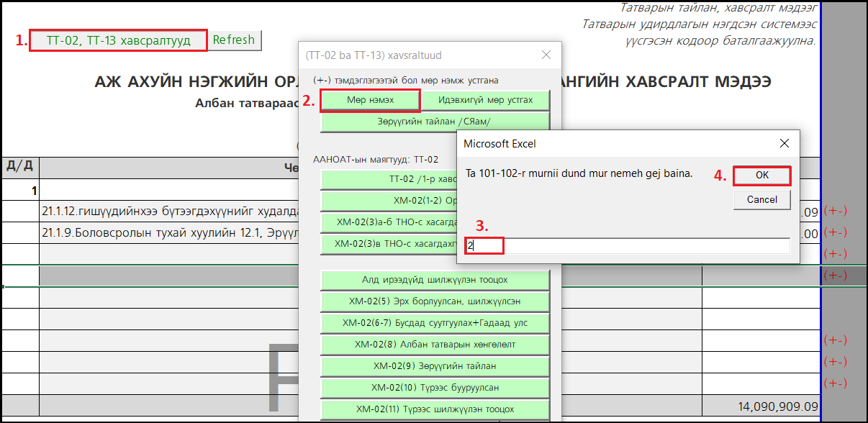Click ХМ-02(3)в ТНО-с хасагдах button
The width and height of the screenshot is (868, 423).
[389, 244]
